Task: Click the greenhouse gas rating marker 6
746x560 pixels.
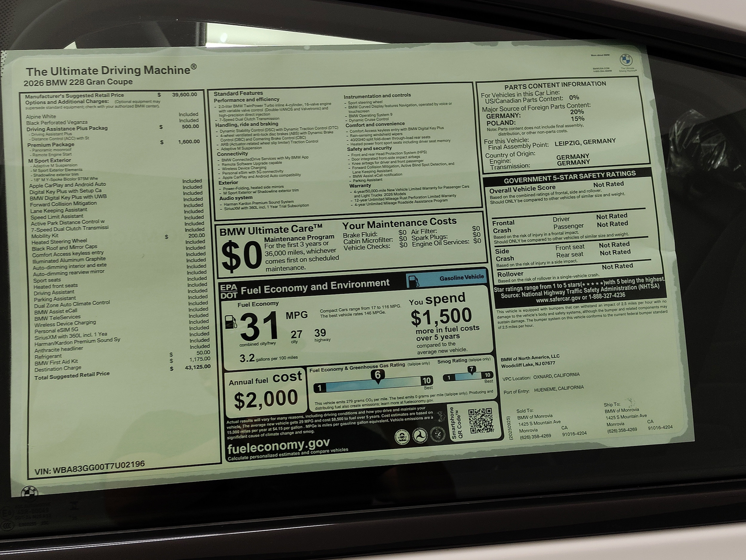Action: click(377, 376)
